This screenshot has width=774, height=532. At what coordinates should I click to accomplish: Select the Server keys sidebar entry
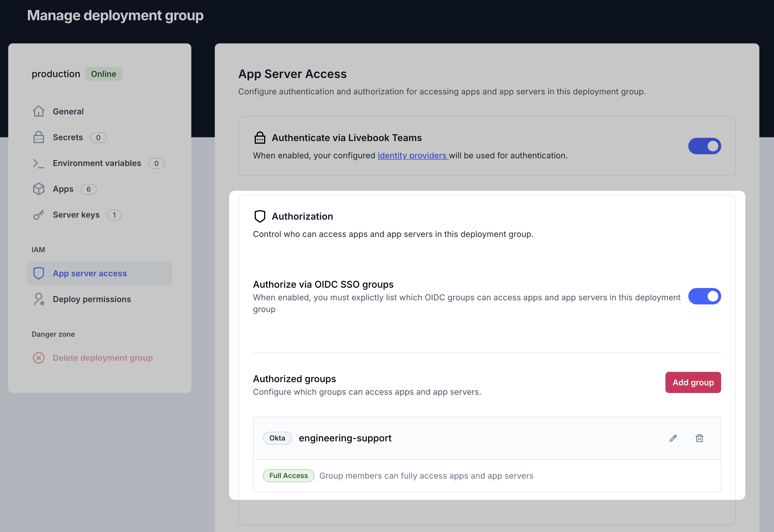tap(76, 215)
